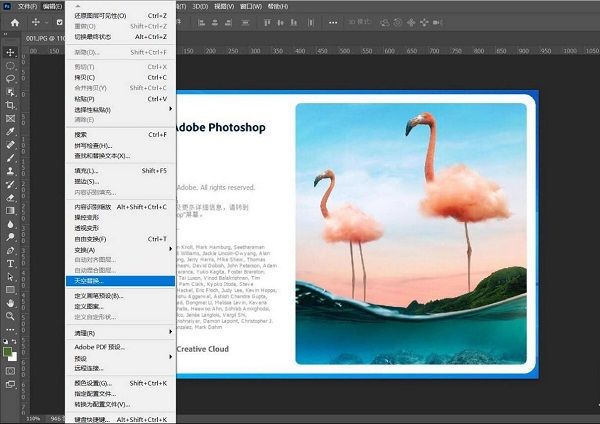Click the green foreground color swatch
The height and width of the screenshot is (424, 600).
tap(8, 350)
